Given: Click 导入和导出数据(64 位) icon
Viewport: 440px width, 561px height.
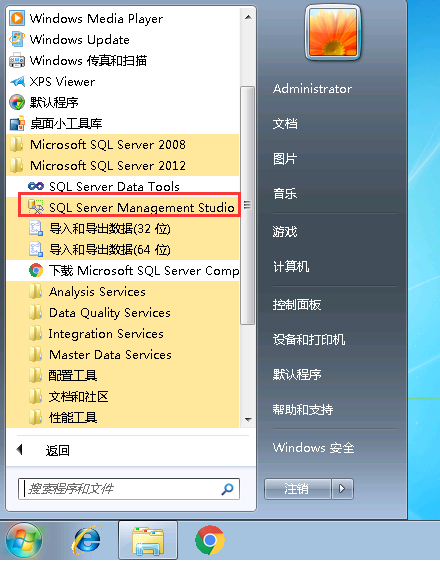Looking at the screenshot, I should (36, 249).
